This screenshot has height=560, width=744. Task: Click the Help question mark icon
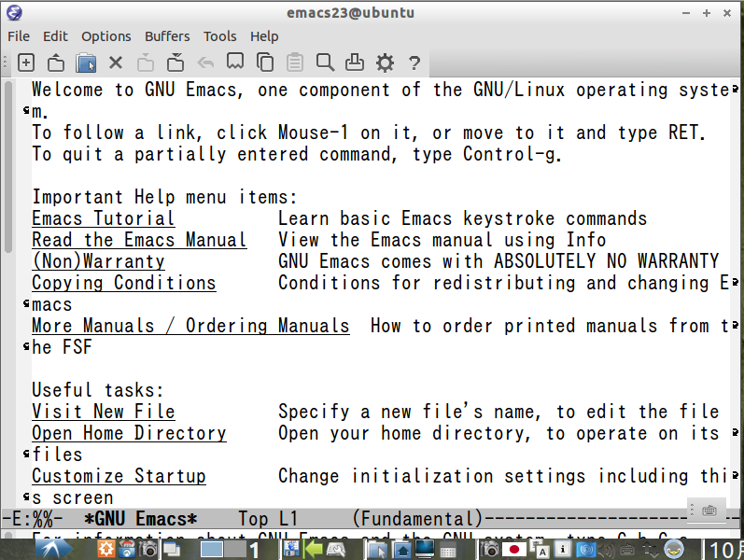point(414,63)
